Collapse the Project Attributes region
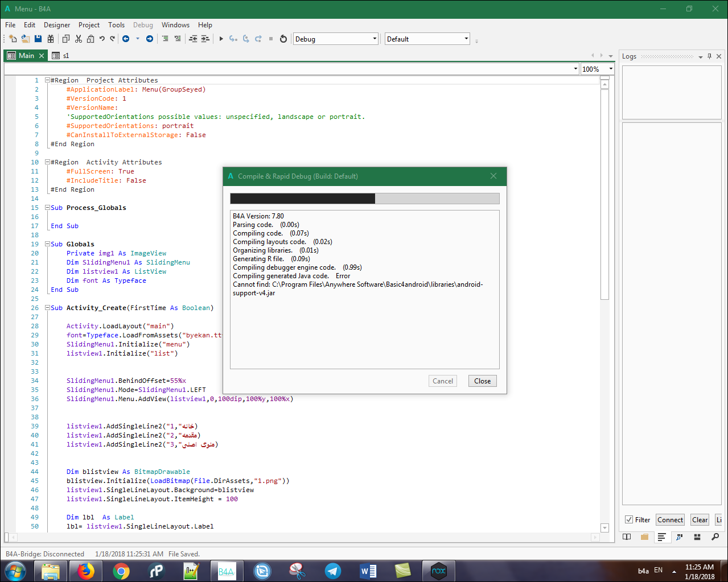Screen dimensions: 728x582 point(48,80)
